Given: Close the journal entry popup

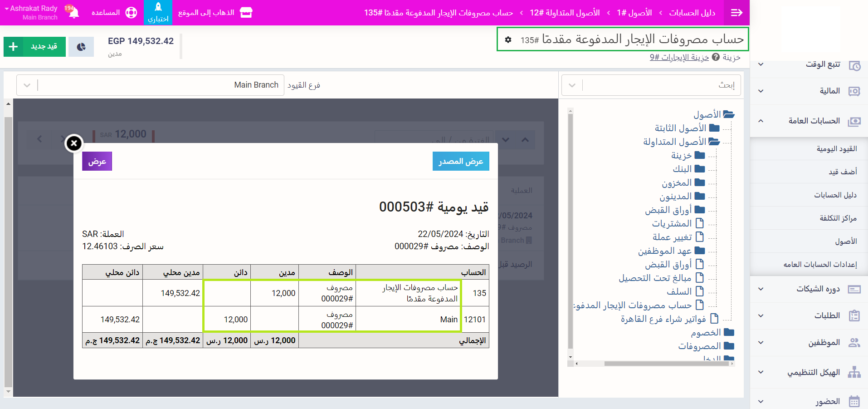Looking at the screenshot, I should click(x=74, y=143).
